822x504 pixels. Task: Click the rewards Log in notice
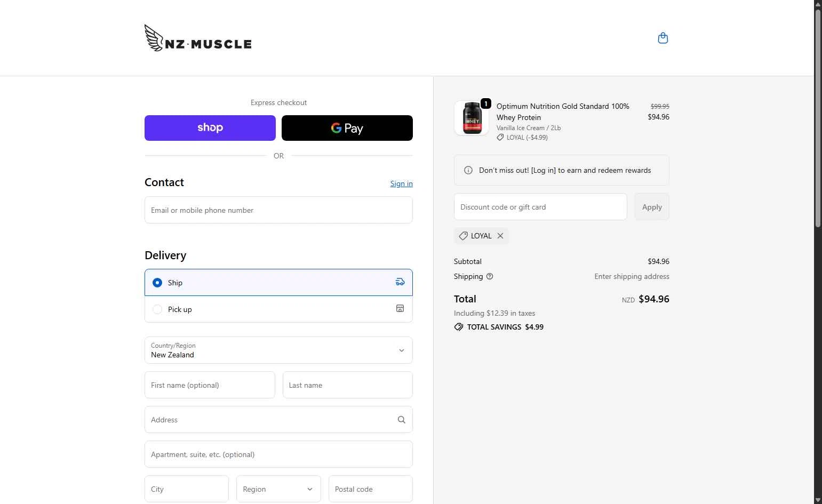(x=562, y=170)
